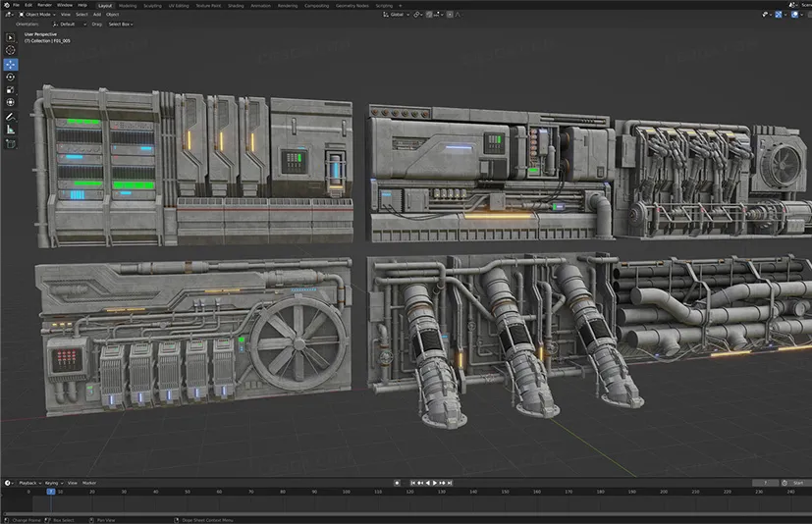Screen dimensions: 812x524
Task: Select the Move tool
Action: pyautogui.click(x=11, y=64)
